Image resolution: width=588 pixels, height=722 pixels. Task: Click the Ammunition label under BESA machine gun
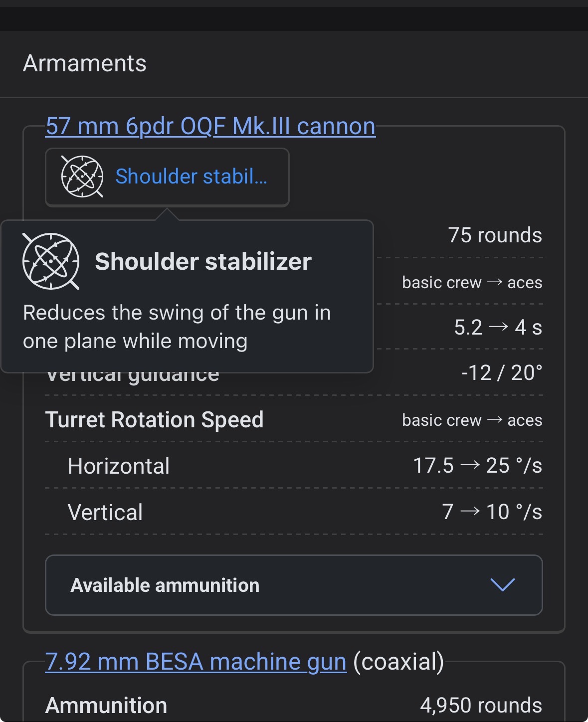106,706
